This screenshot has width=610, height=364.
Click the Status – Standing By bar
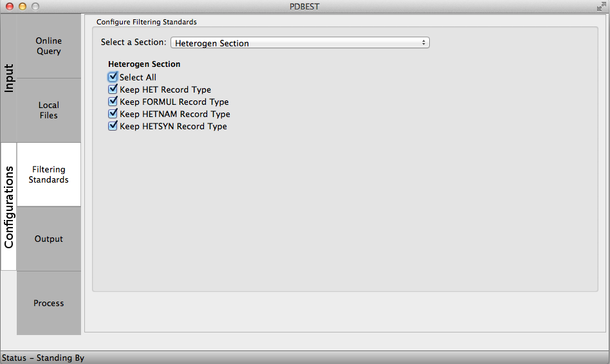tap(43, 358)
